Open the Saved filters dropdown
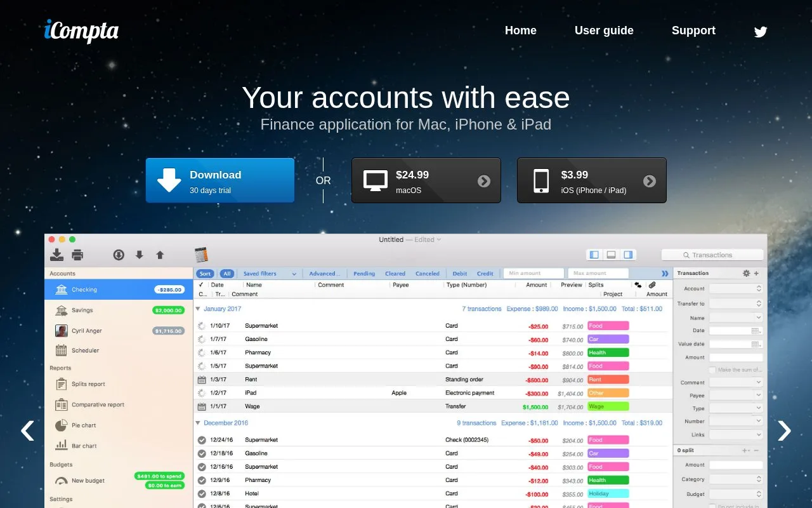Image resolution: width=812 pixels, height=508 pixels. (270, 274)
